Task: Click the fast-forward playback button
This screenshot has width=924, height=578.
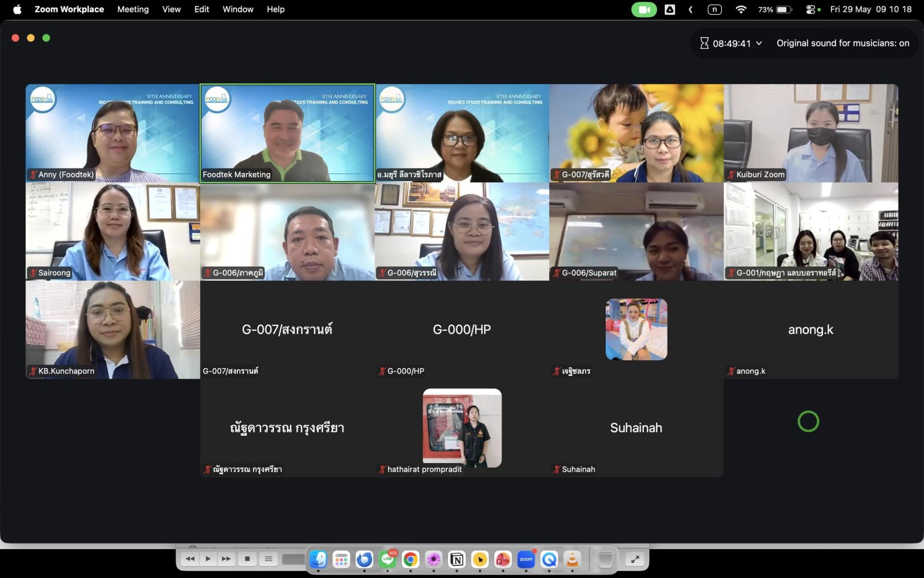Action: point(226,559)
